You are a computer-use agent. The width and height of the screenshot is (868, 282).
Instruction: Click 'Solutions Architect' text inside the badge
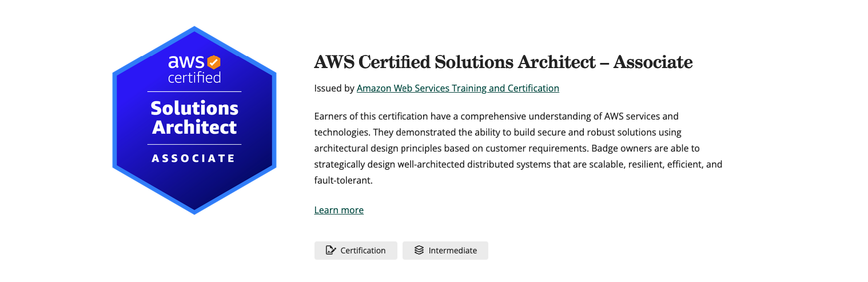[x=194, y=117]
